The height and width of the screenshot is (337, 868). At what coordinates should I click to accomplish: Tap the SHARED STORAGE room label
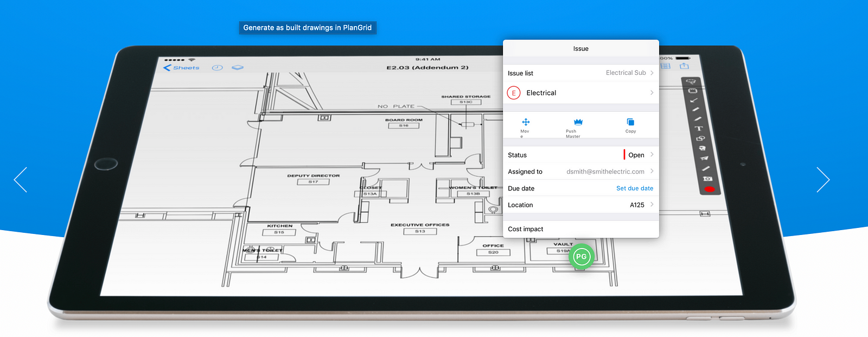[465, 97]
